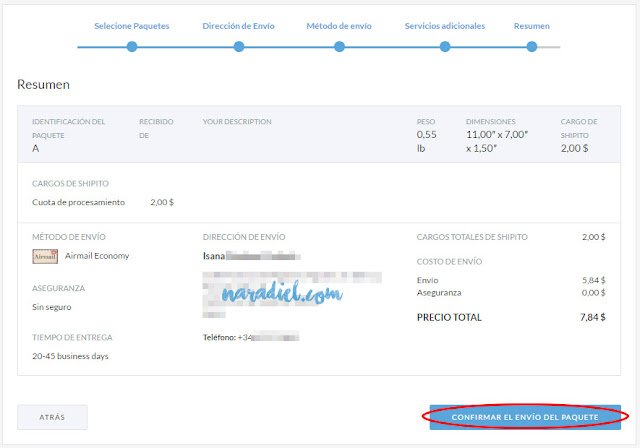The height and width of the screenshot is (448, 640).
Task: Click the Airmail Economy method text
Action: (97, 256)
